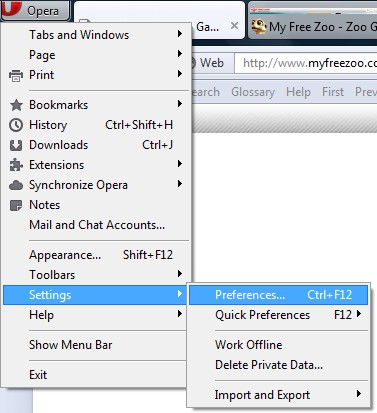
Task: Click the red Opera logo menu button
Action: click(x=35, y=10)
